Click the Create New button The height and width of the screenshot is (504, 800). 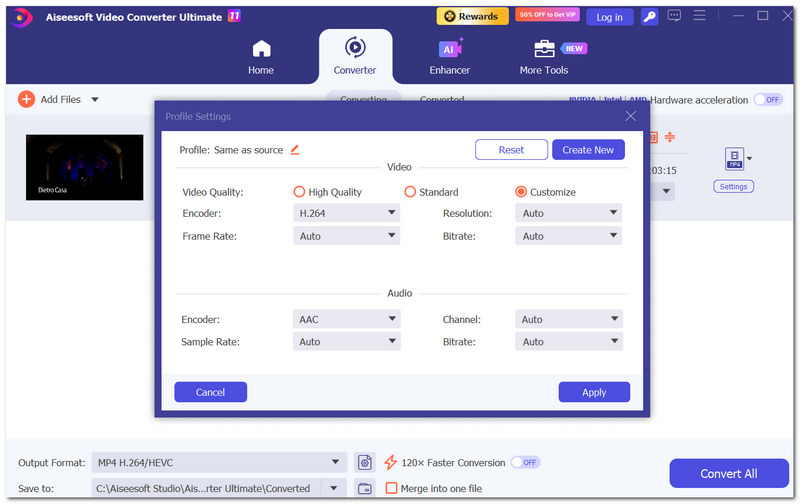588,149
